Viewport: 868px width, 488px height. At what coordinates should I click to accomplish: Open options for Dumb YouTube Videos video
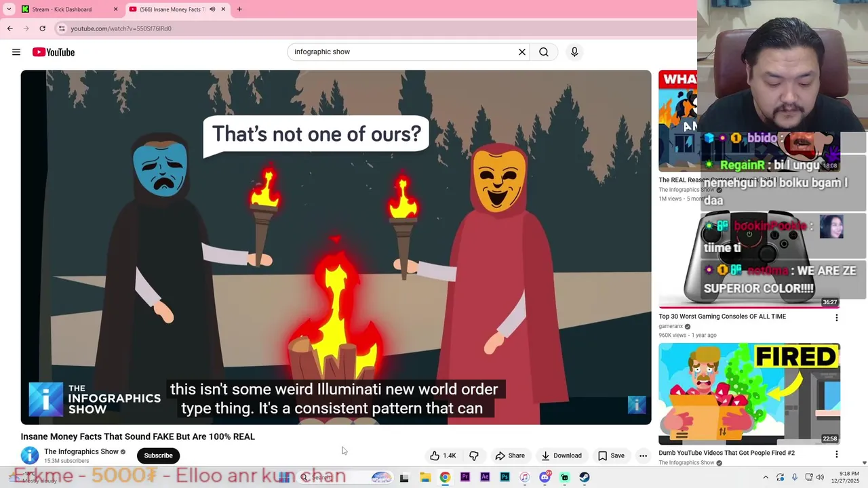click(836, 454)
